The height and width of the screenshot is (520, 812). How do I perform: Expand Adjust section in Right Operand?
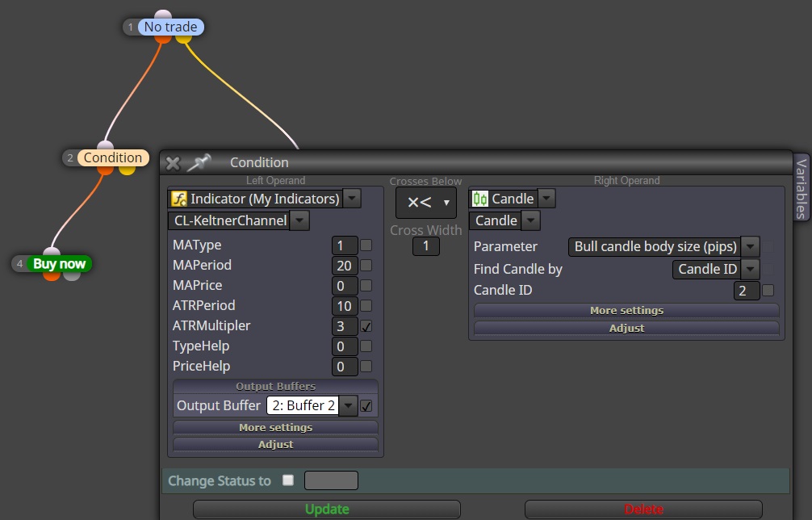click(626, 328)
